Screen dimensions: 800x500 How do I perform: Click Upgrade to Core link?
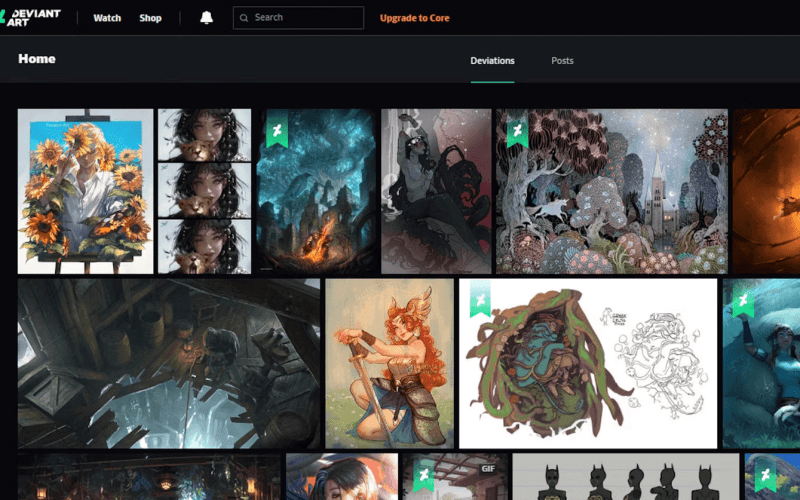click(x=414, y=18)
